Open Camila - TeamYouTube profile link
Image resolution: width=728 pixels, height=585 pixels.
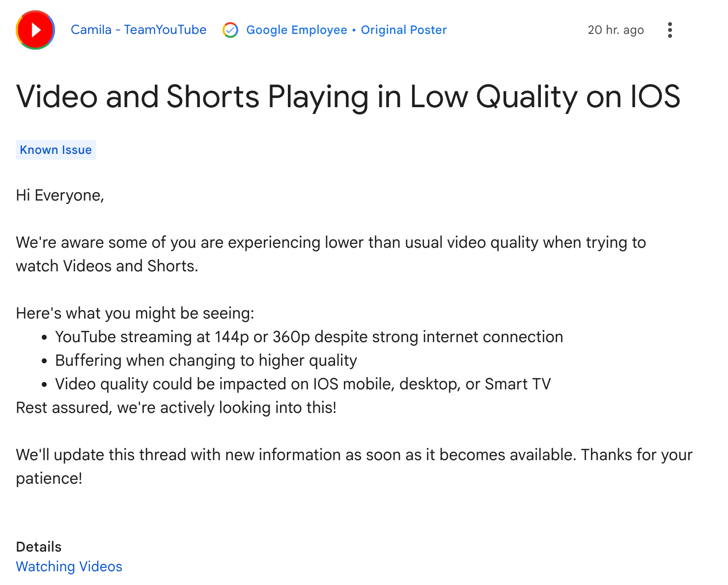[139, 30]
